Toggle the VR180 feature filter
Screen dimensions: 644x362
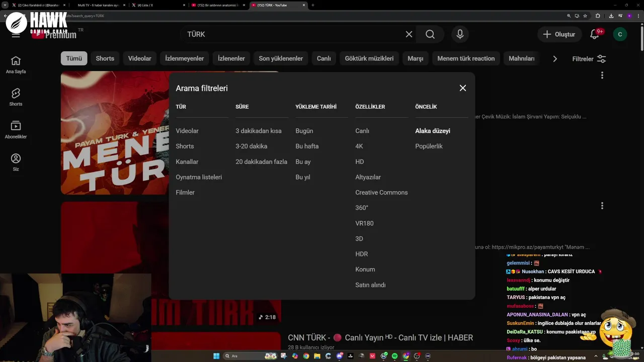364,223
